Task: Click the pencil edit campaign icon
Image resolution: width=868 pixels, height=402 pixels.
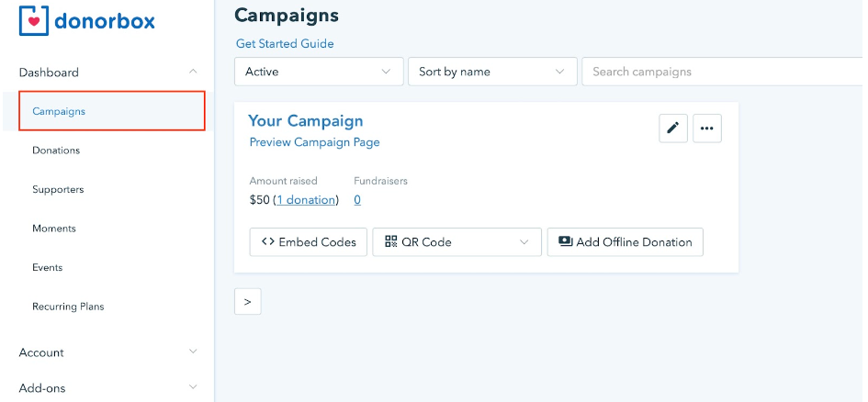Action: (x=673, y=128)
